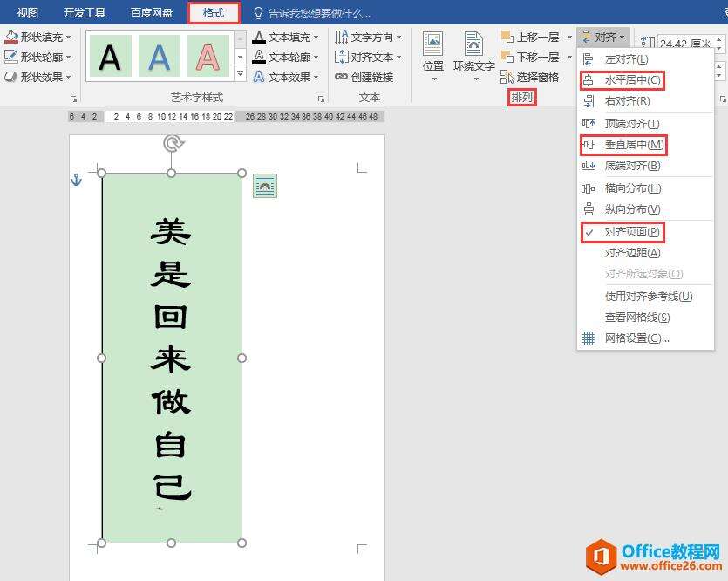Open the 对齐 align dropdown button
Viewport: 728px width, 581px height.
(603, 37)
